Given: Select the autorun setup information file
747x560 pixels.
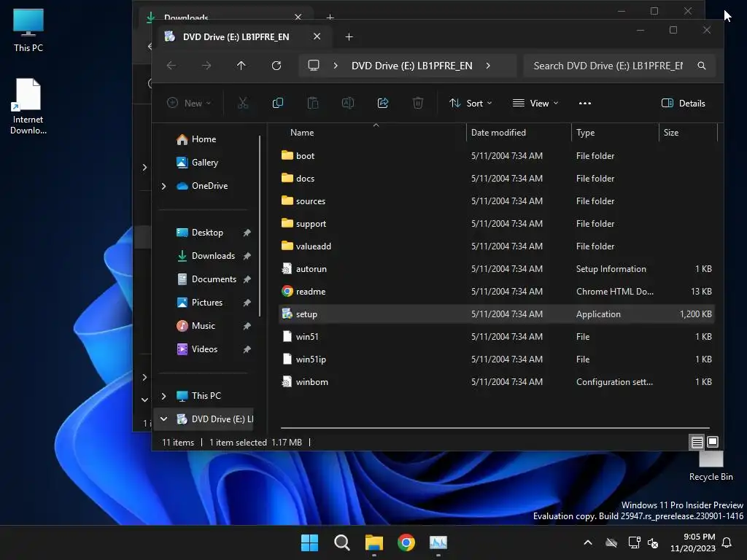Looking at the screenshot, I should [496, 269].
